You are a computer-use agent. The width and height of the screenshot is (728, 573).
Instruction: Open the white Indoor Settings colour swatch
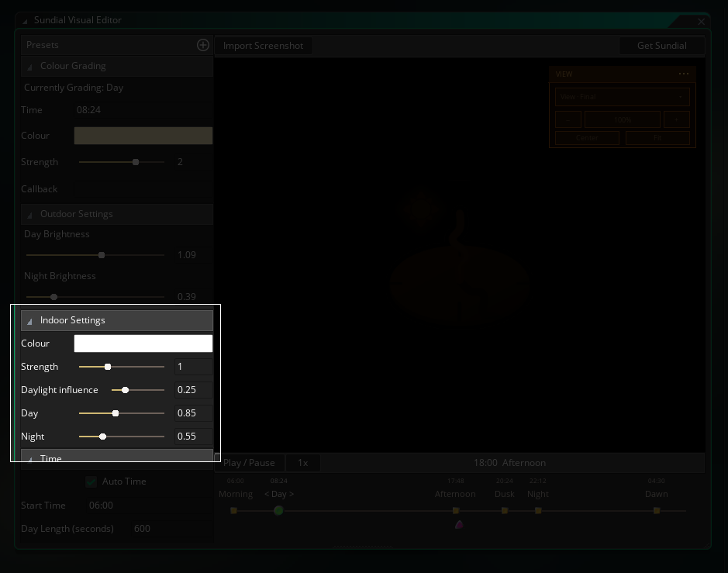click(143, 343)
